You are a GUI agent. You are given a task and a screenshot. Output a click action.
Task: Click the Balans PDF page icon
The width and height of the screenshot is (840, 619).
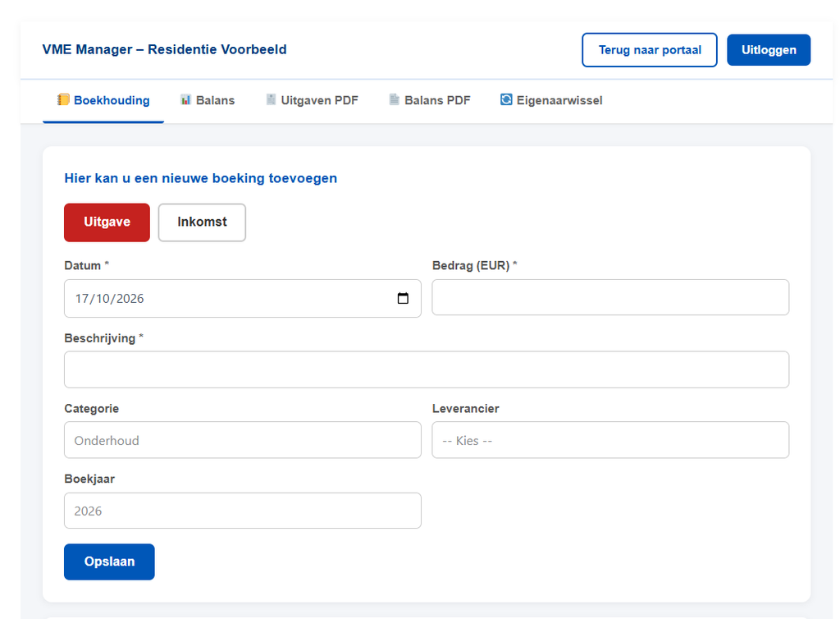click(395, 99)
